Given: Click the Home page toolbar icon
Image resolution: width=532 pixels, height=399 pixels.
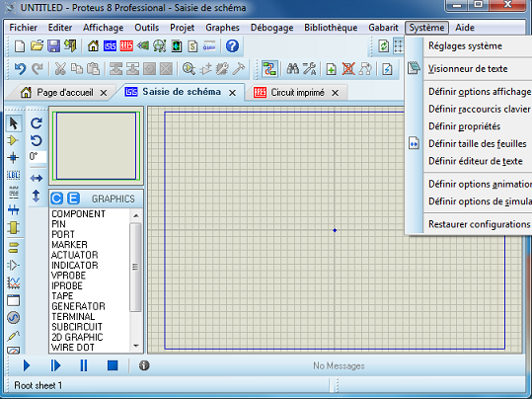Looking at the screenshot, I should pyautogui.click(x=93, y=45).
